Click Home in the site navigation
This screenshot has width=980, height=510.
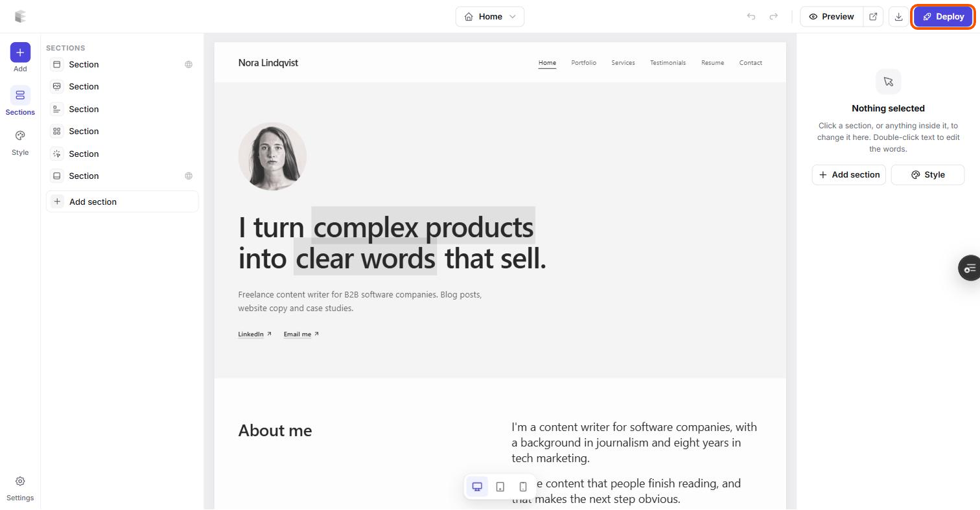tap(547, 63)
